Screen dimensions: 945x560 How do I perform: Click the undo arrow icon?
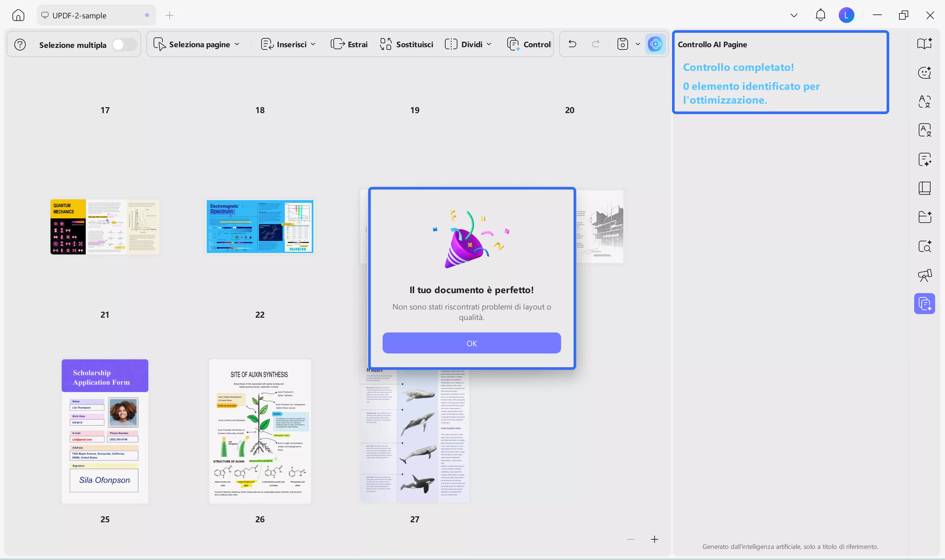[x=572, y=44]
